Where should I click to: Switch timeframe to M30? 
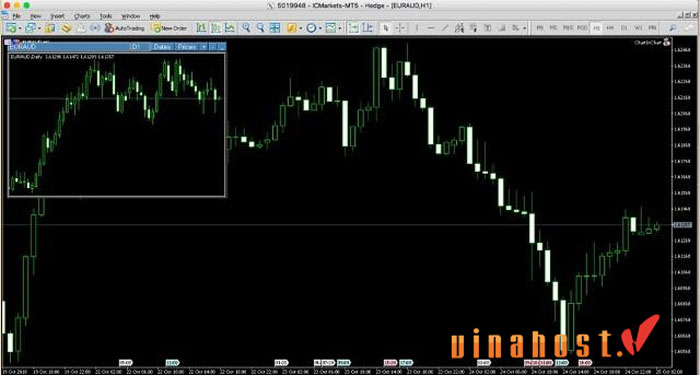(582, 28)
